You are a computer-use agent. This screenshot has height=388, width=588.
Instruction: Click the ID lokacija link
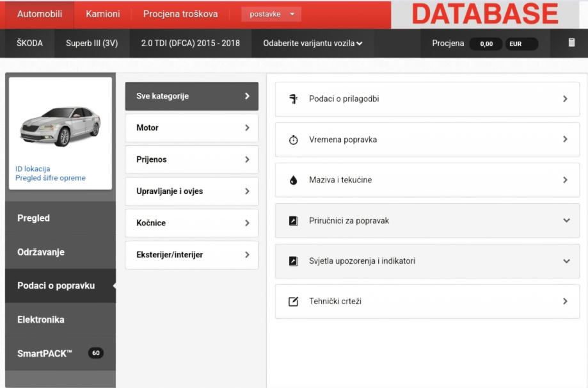[x=33, y=169]
